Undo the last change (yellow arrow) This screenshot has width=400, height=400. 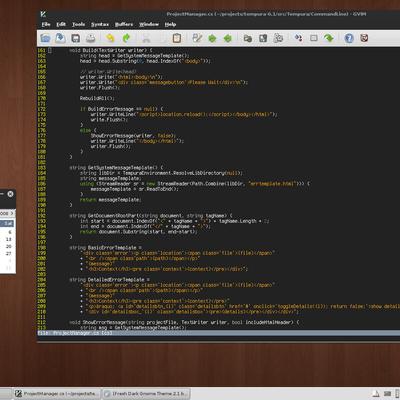(110, 38)
